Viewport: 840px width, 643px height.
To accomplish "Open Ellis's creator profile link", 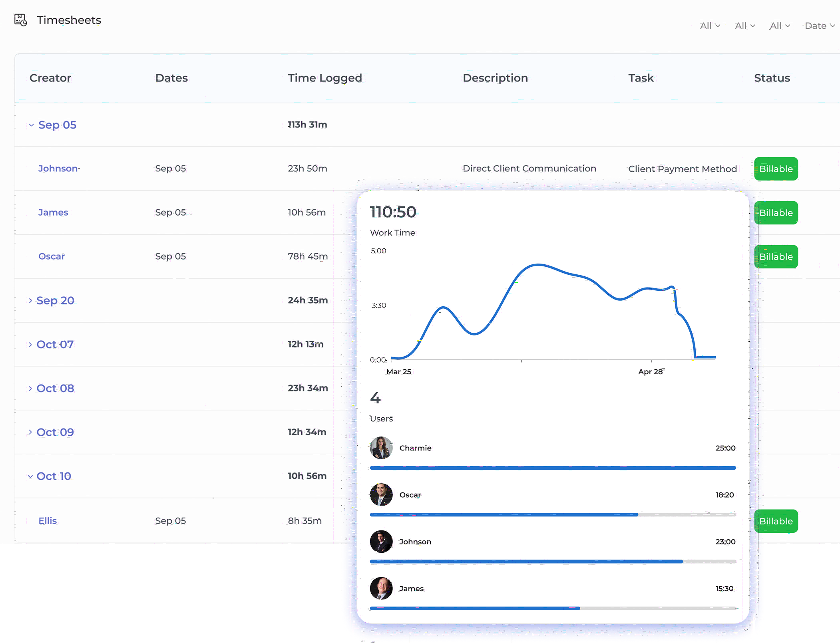I will (x=48, y=520).
